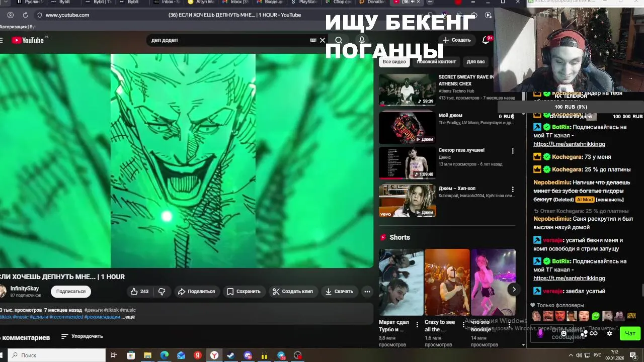Open the Crazy to see all the short

pos(447,282)
